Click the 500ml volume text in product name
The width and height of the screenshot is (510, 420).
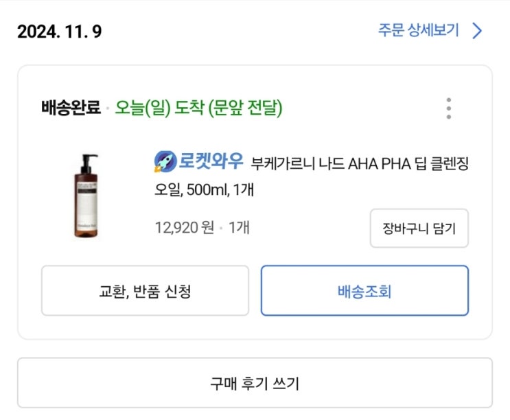[x=216, y=189]
